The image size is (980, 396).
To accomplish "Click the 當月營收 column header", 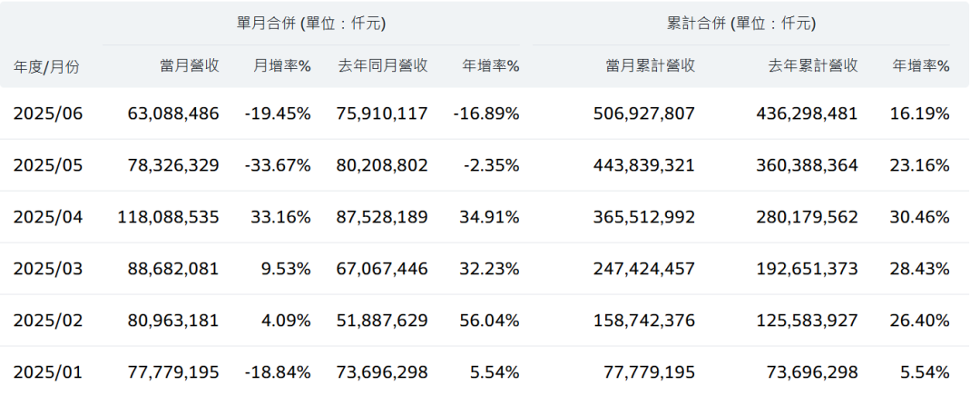I will coord(190,65).
